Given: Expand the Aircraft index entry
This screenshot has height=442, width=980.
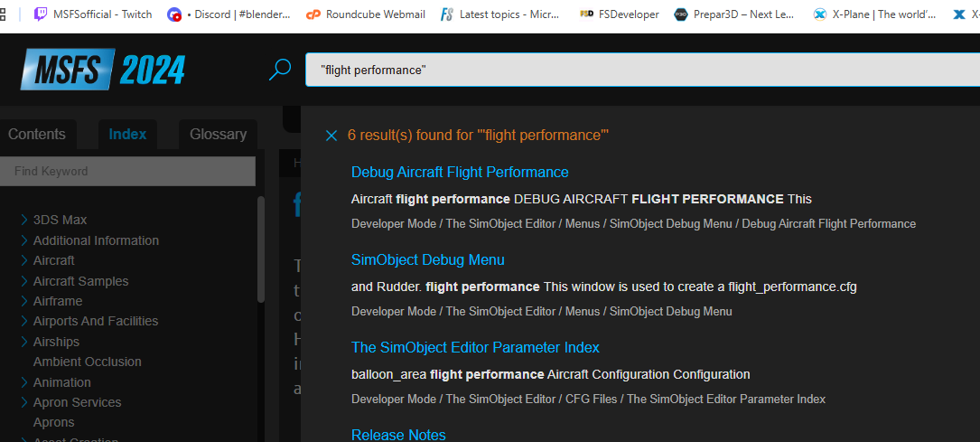Looking at the screenshot, I should 24,260.
